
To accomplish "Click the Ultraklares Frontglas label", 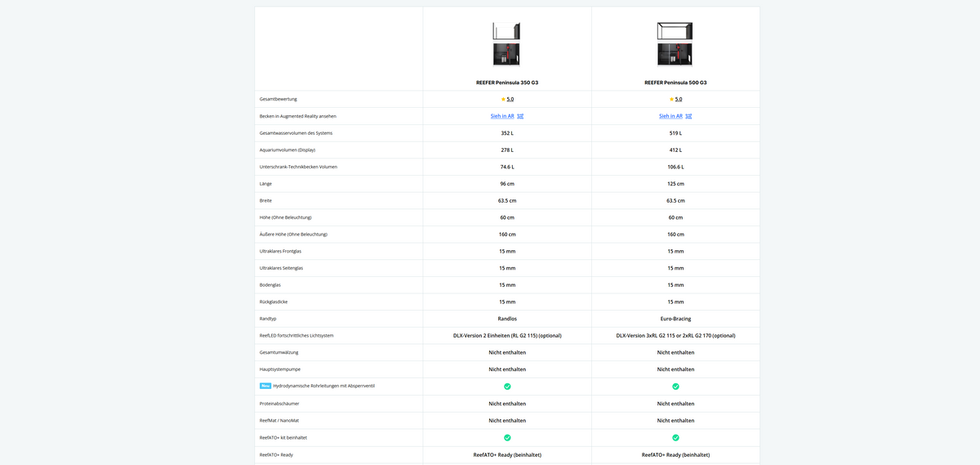I will coord(280,251).
